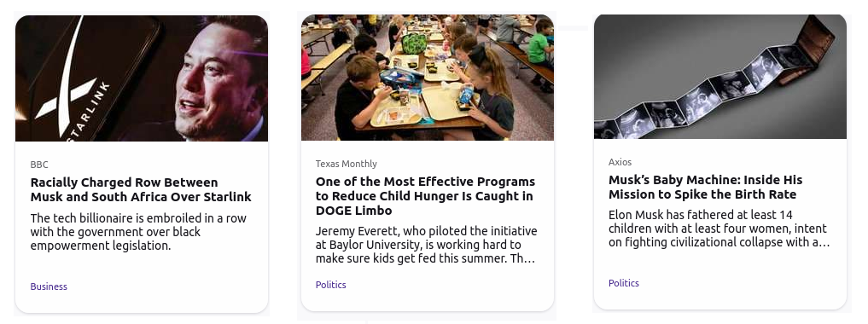
Task: Click the green lunchbox on cafeteria table
Action: tap(414, 43)
